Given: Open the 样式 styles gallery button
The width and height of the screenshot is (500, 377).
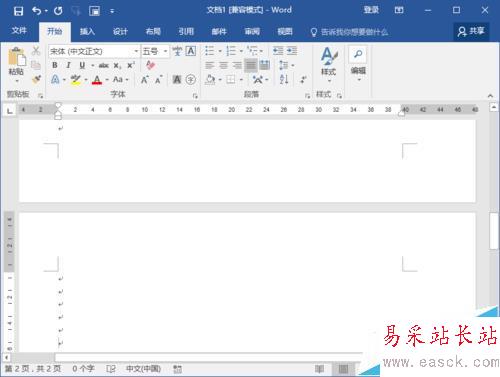Looking at the screenshot, I should pyautogui.click(x=329, y=65).
